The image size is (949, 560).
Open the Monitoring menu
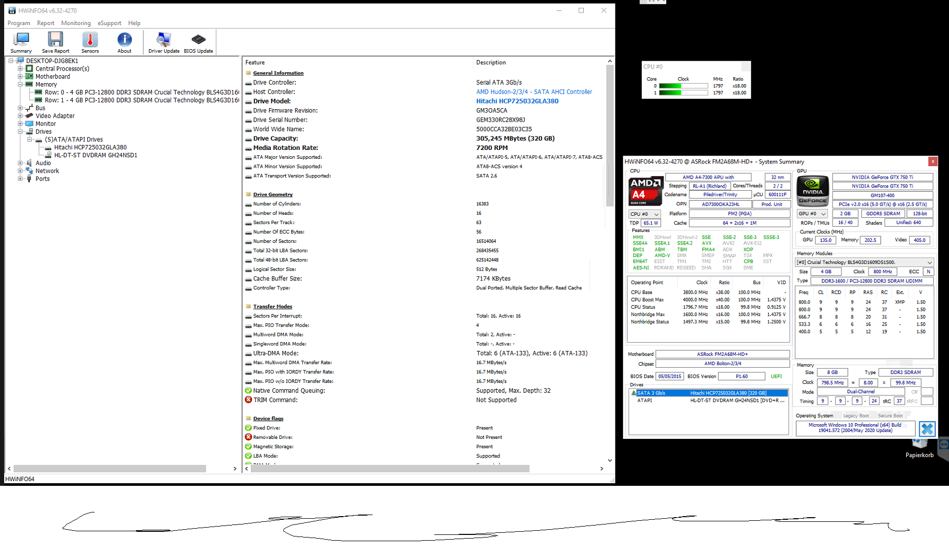76,23
